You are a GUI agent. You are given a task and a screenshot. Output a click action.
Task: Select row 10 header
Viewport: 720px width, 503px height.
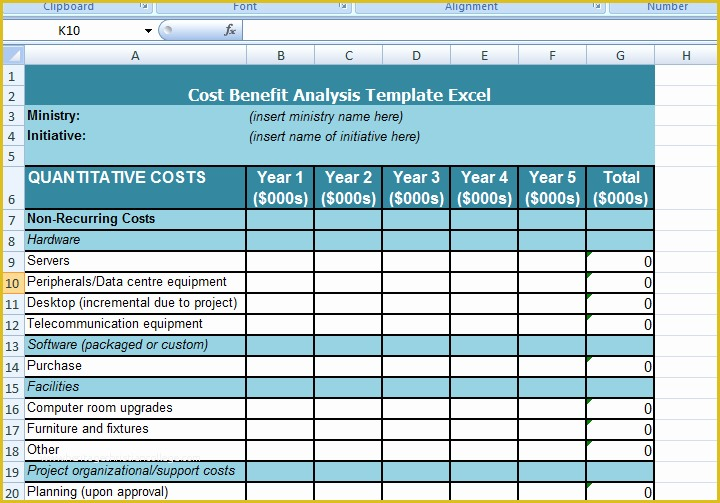12,282
